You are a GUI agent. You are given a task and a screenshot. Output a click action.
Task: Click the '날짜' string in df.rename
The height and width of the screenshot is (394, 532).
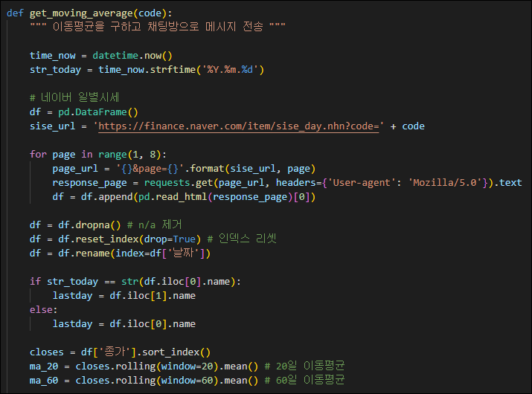[x=183, y=253]
